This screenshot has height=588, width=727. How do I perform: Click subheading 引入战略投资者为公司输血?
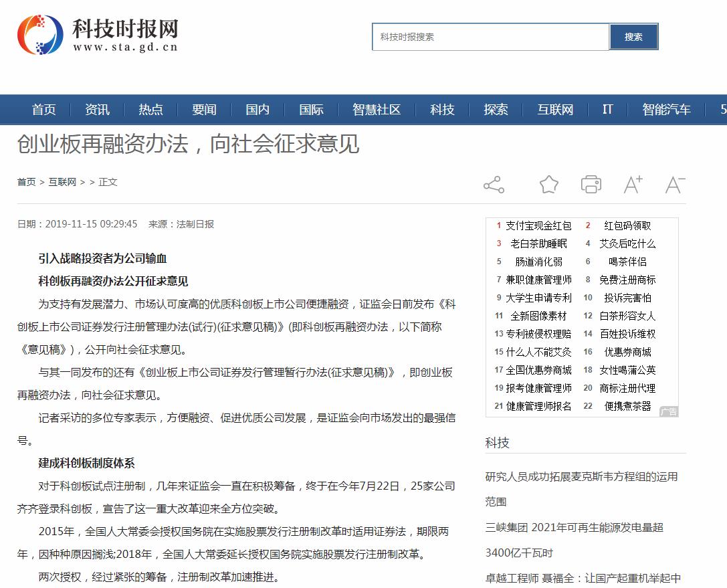click(x=102, y=259)
